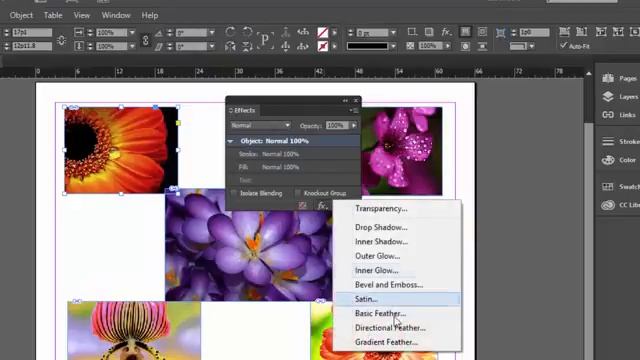Click the flip/rotate P indicator

click(x=265, y=40)
